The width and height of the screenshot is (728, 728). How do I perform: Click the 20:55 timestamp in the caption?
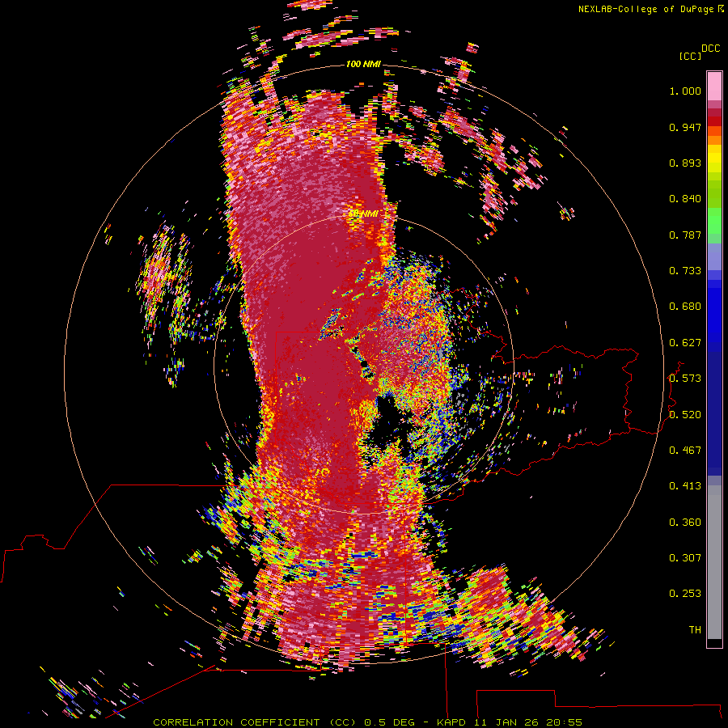(x=564, y=722)
